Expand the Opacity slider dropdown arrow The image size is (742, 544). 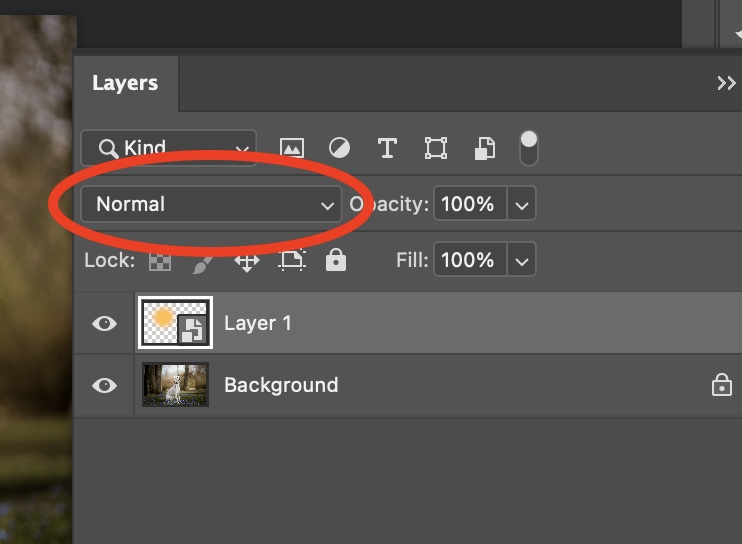(521, 205)
